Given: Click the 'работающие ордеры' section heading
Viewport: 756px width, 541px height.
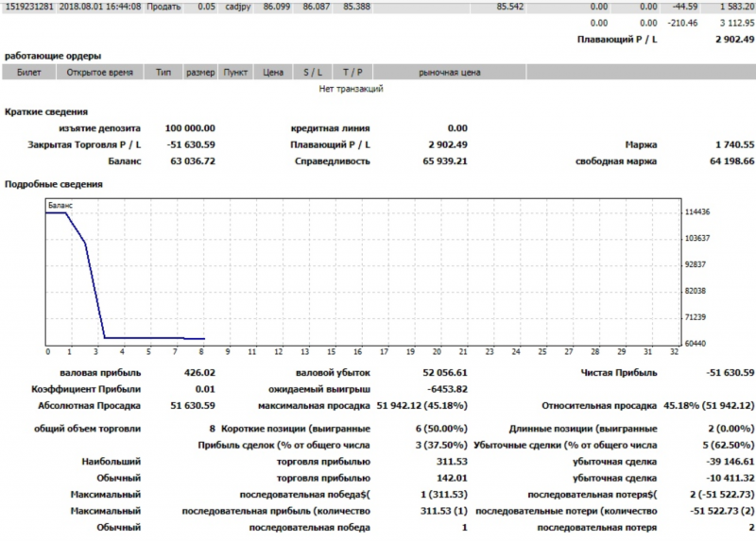Looking at the screenshot, I should click(53, 56).
